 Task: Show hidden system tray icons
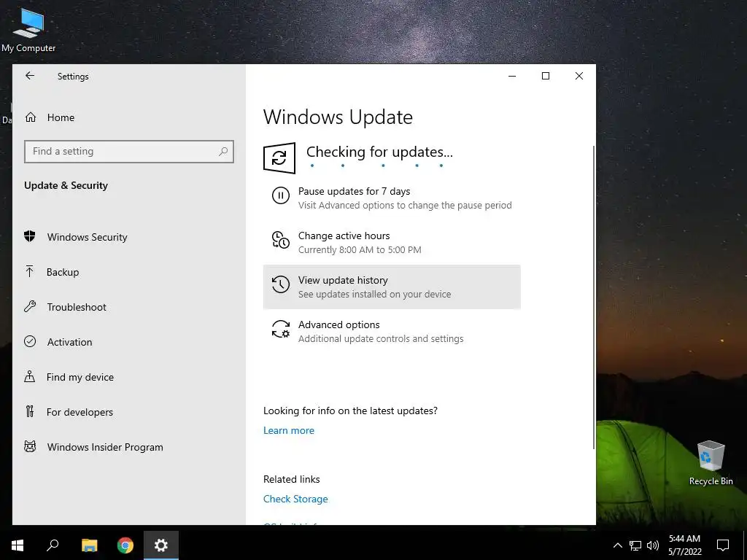click(617, 545)
